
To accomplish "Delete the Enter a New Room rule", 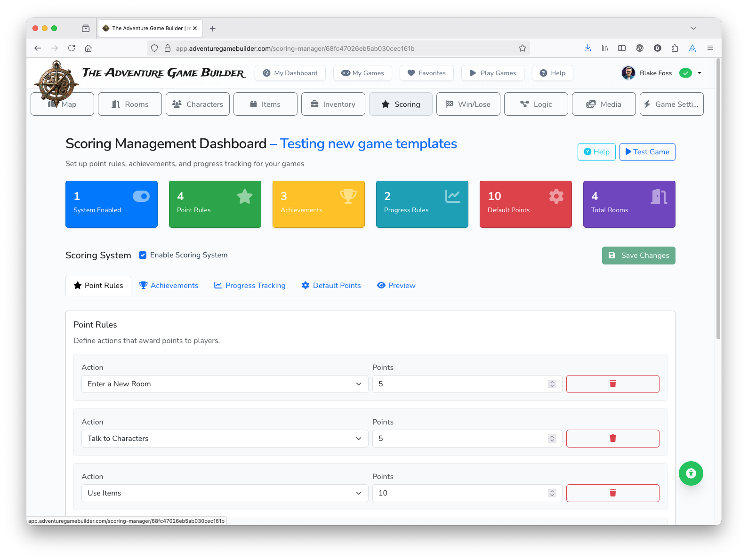I will tap(612, 384).
